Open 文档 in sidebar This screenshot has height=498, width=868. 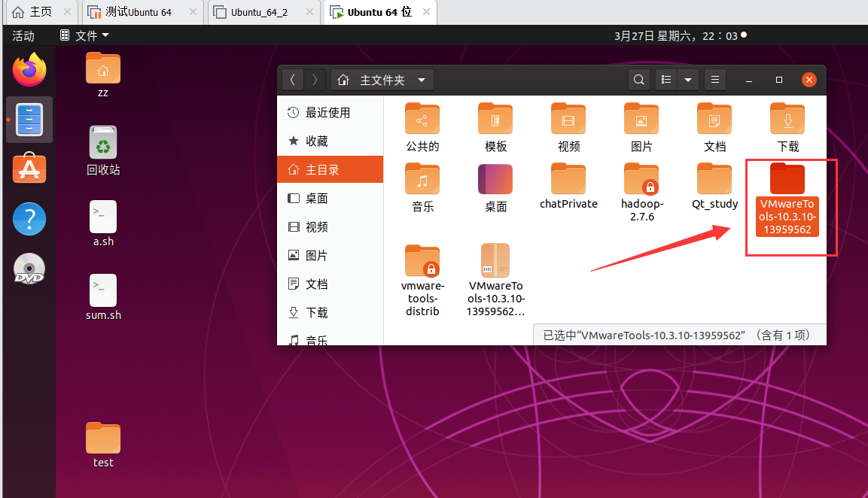click(330, 284)
